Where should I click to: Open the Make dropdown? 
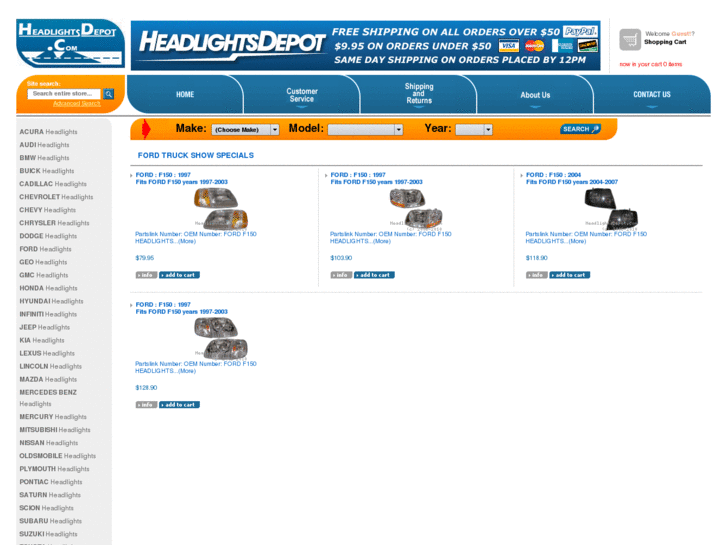[245, 129]
